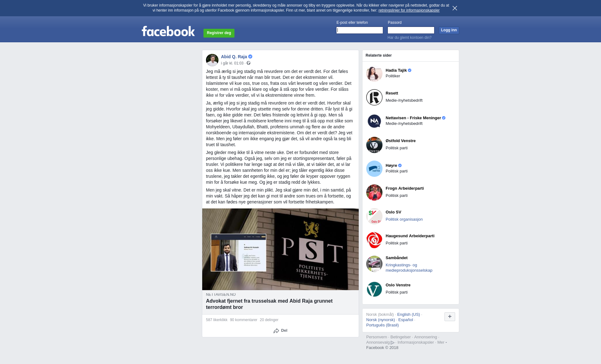Click the Høyre party logo
The width and height of the screenshot is (601, 364).
click(x=374, y=169)
